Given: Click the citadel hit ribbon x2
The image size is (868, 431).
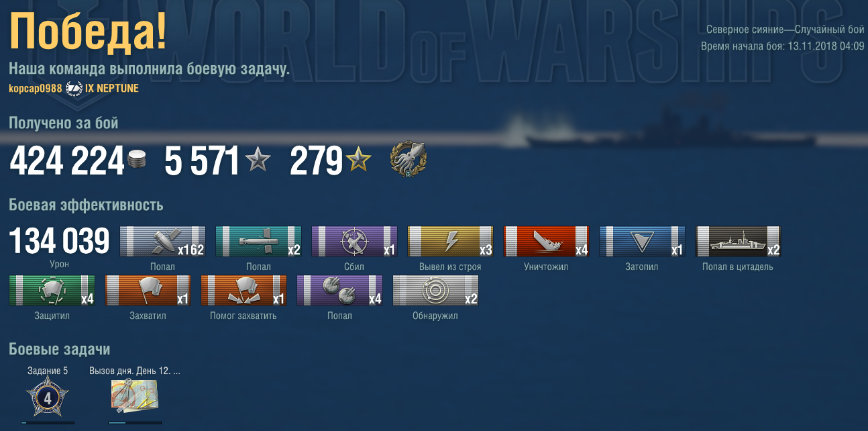Looking at the screenshot, I should [738, 242].
